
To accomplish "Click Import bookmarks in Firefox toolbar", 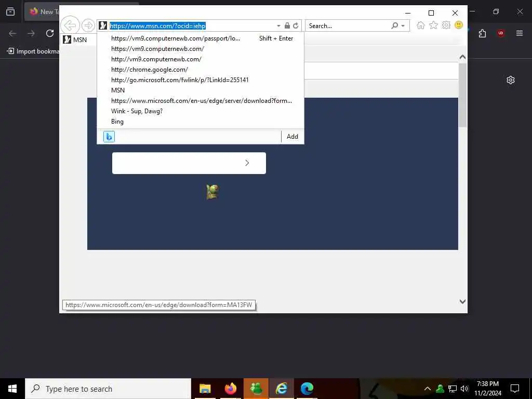I will coord(33,51).
